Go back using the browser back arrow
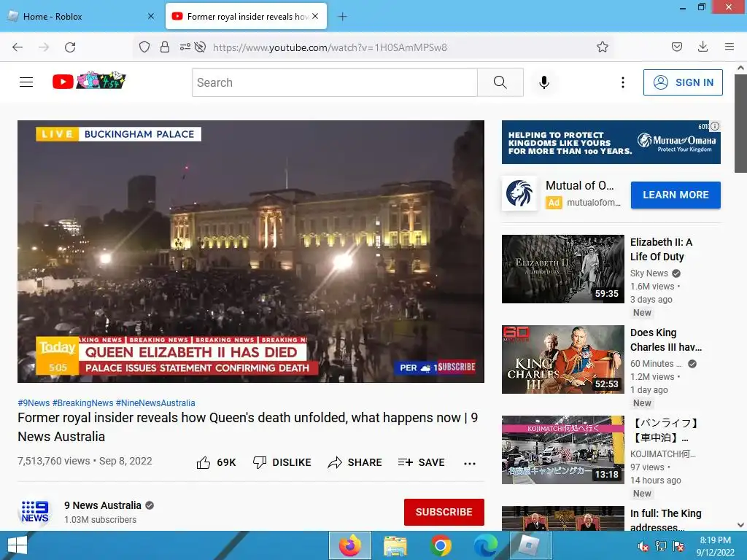The width and height of the screenshot is (747, 560). pos(18,47)
